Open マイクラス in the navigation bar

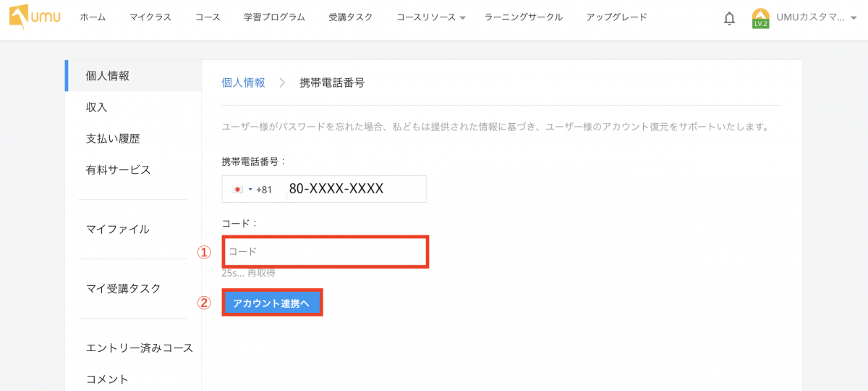point(150,17)
